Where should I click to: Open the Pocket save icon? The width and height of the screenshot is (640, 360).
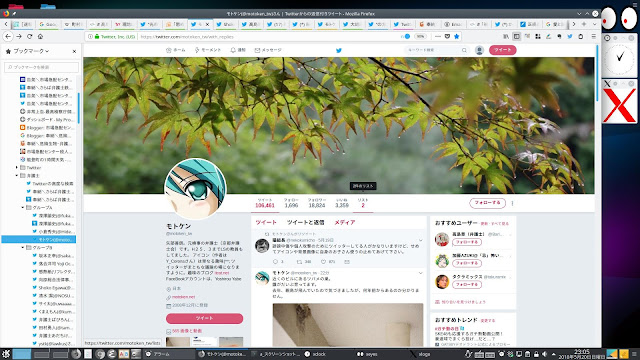447,36
